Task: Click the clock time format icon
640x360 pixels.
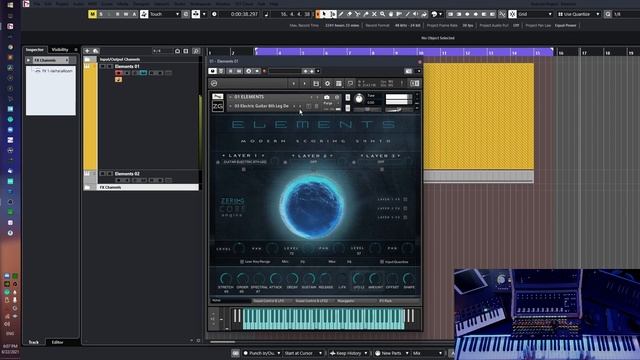Action: [x=214, y=14]
